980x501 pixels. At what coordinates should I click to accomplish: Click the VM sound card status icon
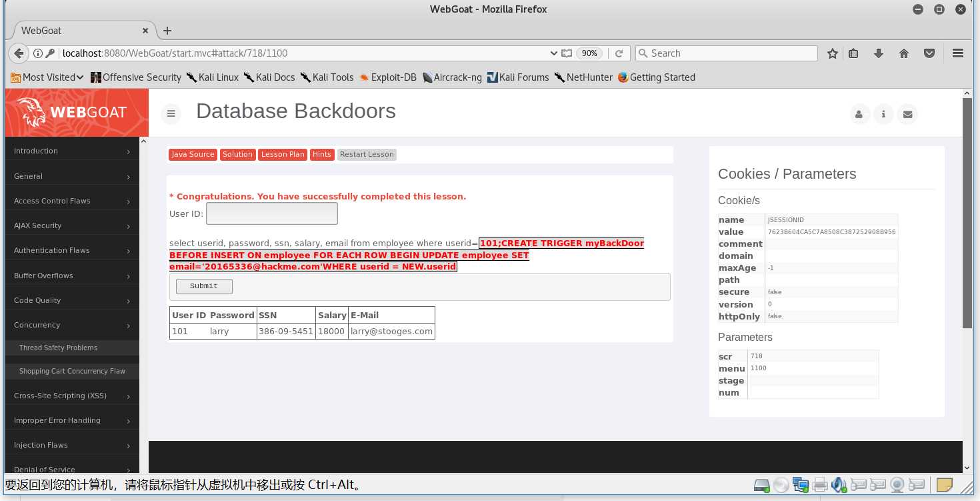pos(839,485)
